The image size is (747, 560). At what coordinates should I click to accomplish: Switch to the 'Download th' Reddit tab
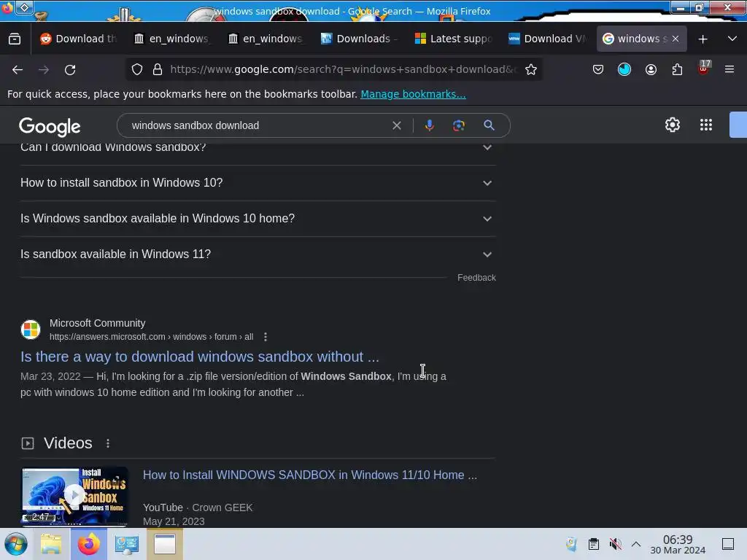78,39
